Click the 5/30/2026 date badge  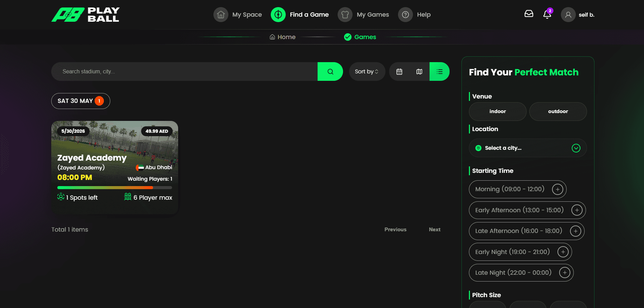point(73,131)
